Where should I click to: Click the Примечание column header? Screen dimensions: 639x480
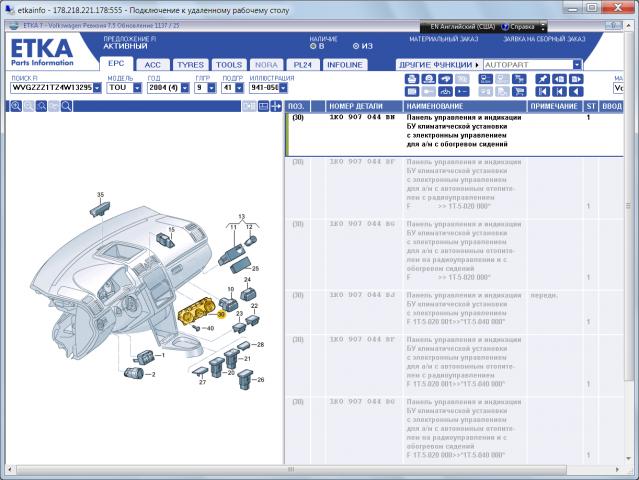click(x=554, y=106)
